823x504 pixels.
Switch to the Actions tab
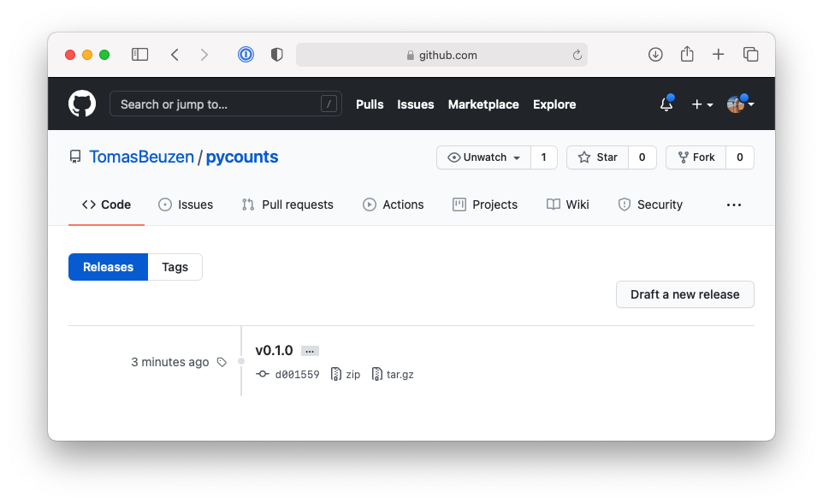pyautogui.click(x=394, y=205)
